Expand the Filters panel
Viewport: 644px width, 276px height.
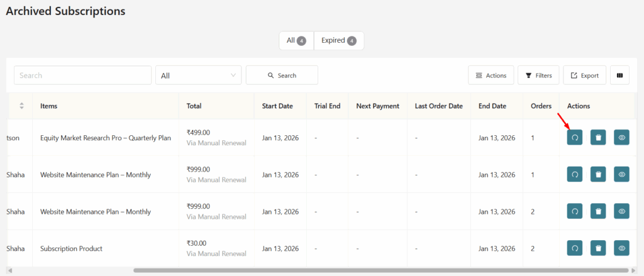coord(538,75)
